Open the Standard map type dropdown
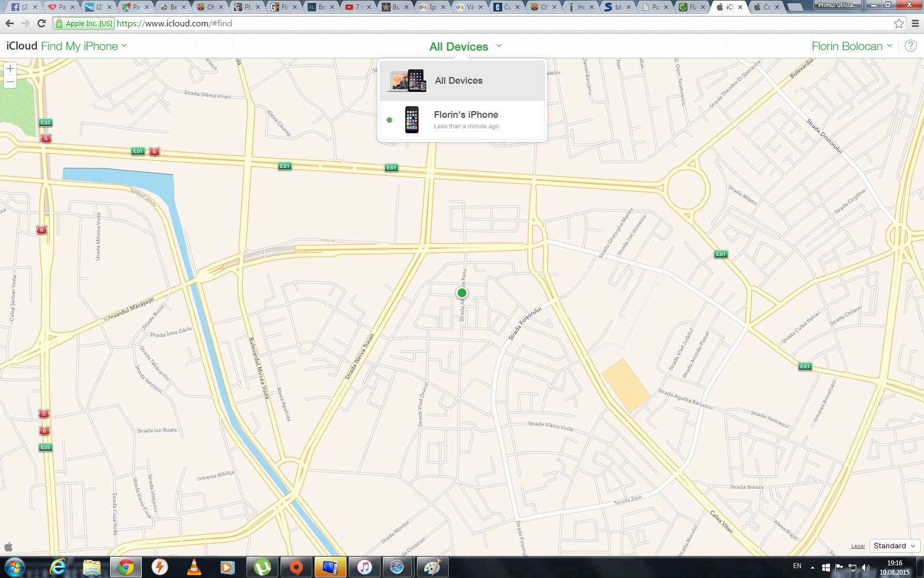Image resolution: width=924 pixels, height=578 pixels. (894, 546)
